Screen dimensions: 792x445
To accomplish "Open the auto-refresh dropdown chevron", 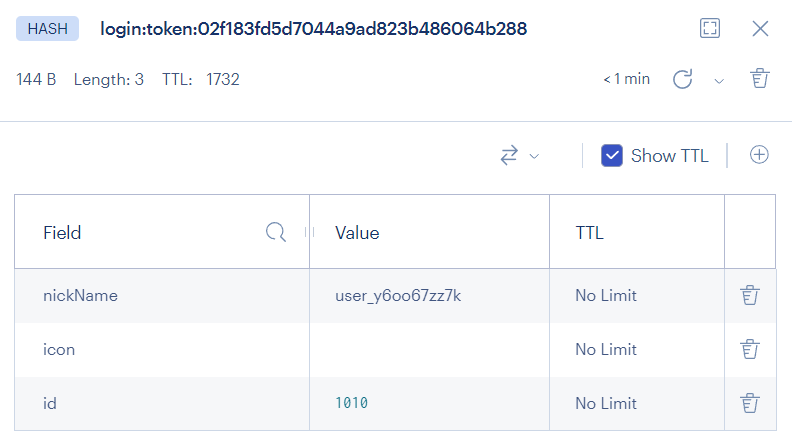I will [719, 81].
